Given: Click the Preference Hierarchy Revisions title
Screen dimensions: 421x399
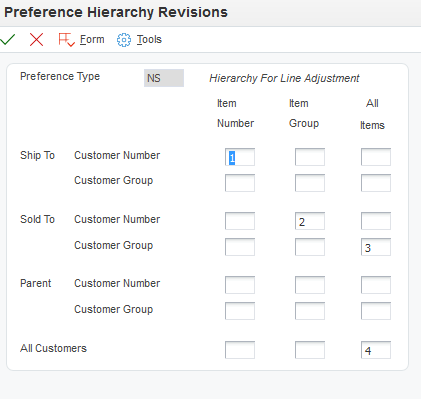Looking at the screenshot, I should pos(116,12).
